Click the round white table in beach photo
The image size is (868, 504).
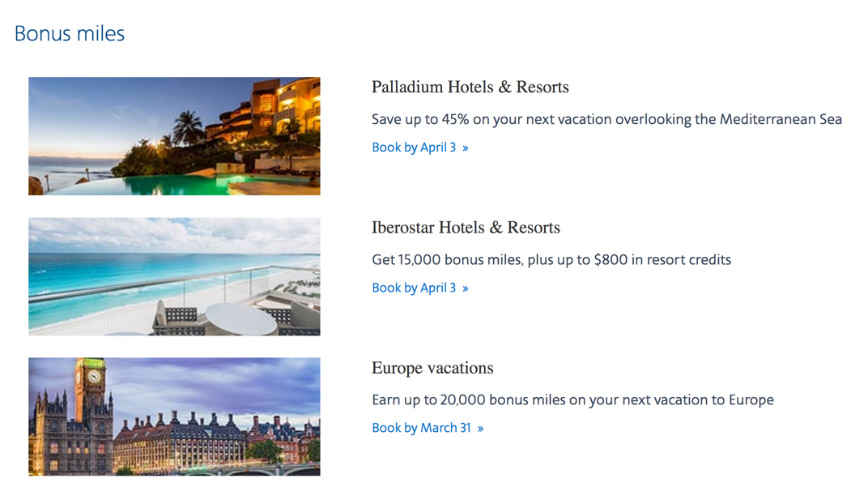tap(241, 318)
